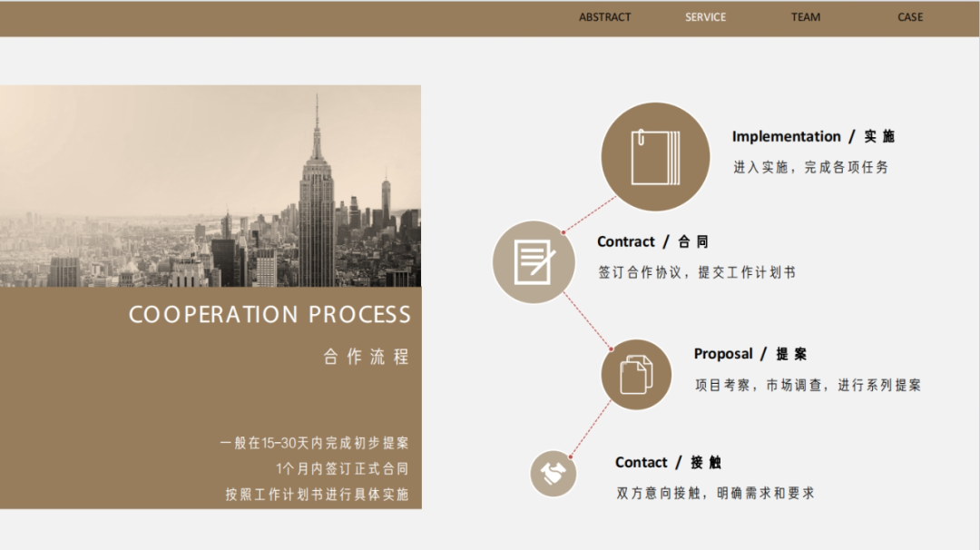The image size is (980, 550).
Task: Open the ABSTRACT navigation tab
Action: pos(604,17)
